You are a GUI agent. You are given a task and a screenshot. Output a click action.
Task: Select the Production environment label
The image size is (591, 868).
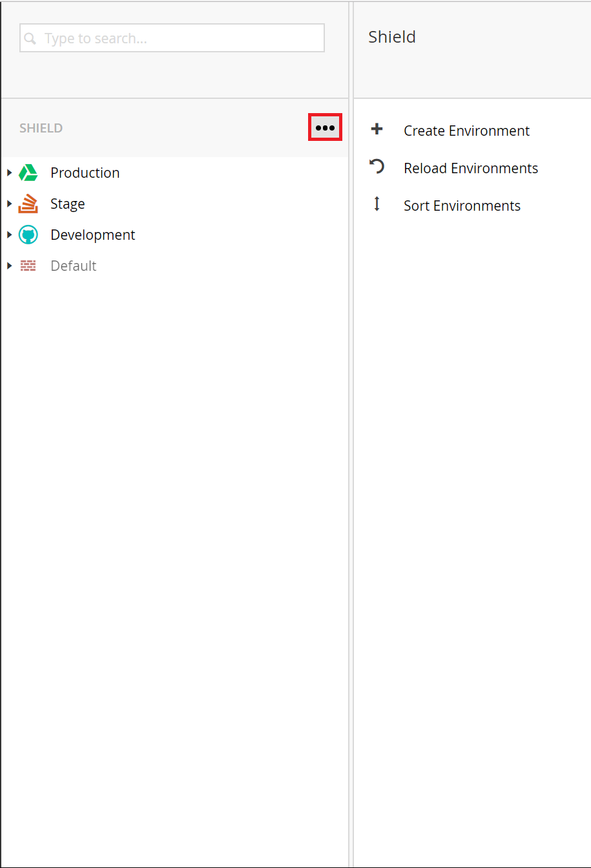[85, 173]
